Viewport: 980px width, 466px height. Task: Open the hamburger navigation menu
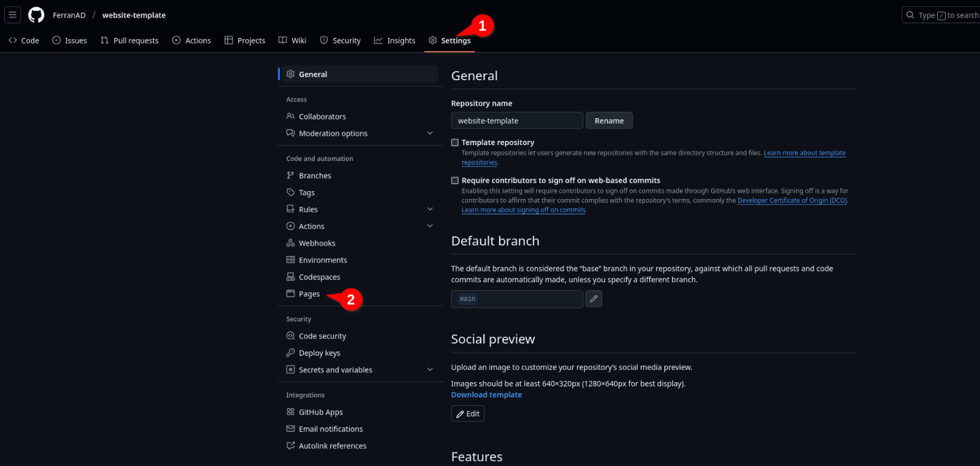click(x=12, y=15)
